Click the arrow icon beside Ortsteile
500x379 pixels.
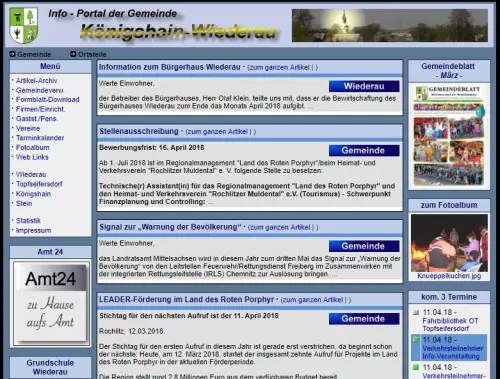[x=73, y=54]
